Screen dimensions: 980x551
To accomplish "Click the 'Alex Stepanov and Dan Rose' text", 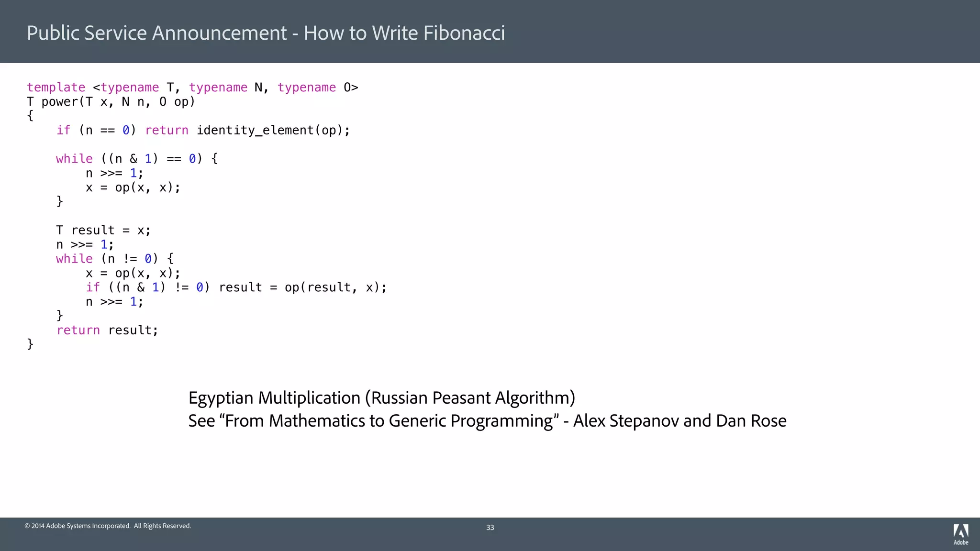I will point(679,421).
